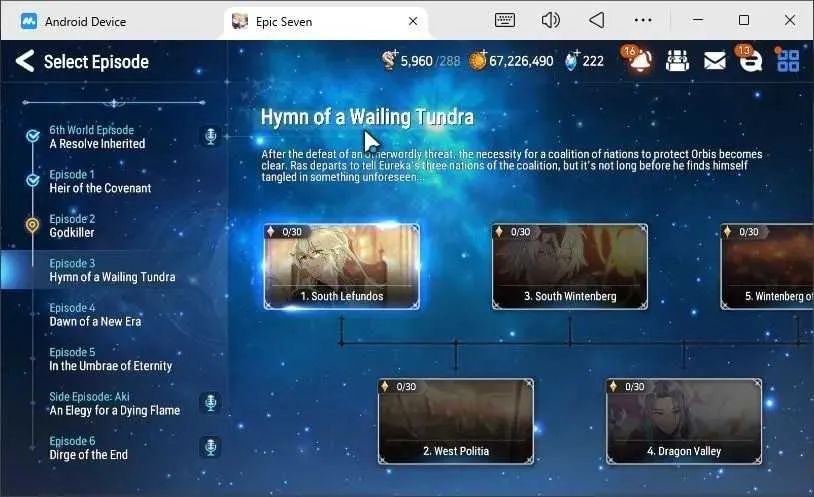Screen dimensions: 814x497
Task: Click the 222 skystone amount
Action: coord(593,61)
